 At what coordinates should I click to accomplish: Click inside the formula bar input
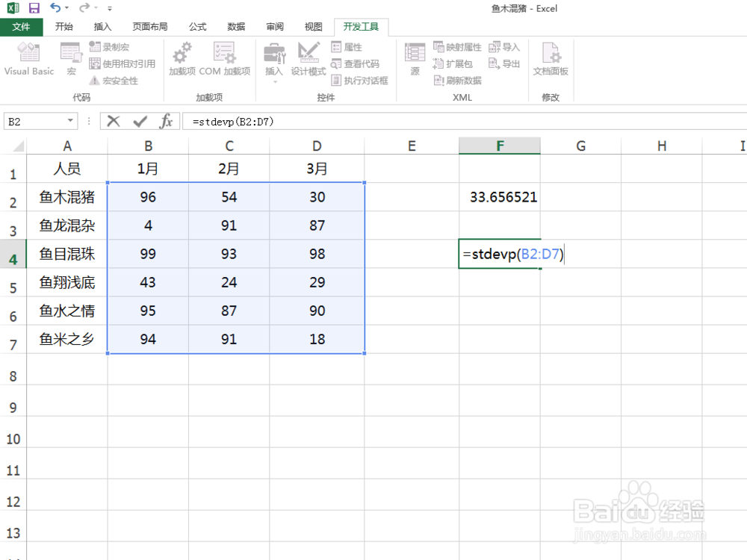point(465,122)
